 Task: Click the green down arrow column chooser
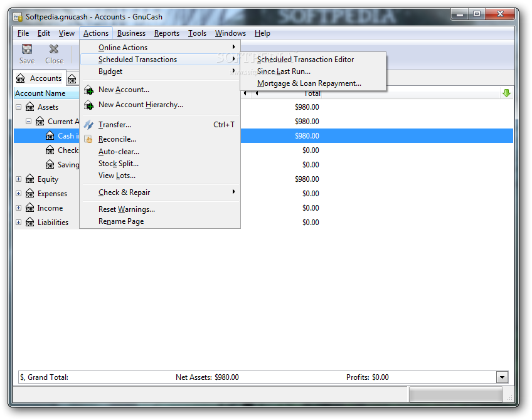click(506, 93)
